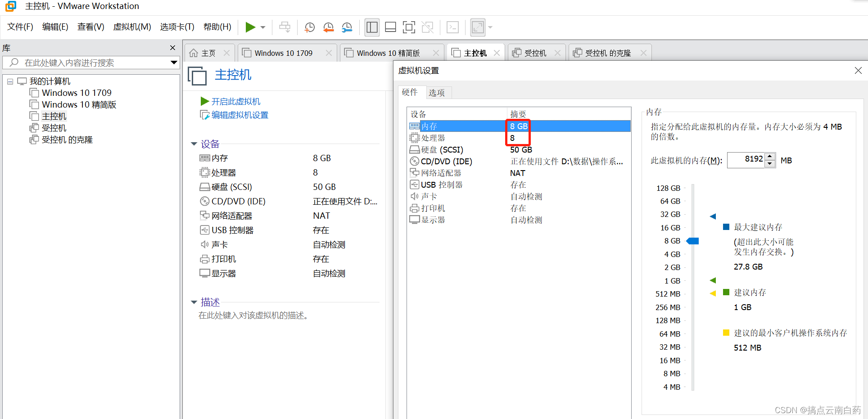
Task: Revert the virtual machine to its snapshot
Action: 328,27
